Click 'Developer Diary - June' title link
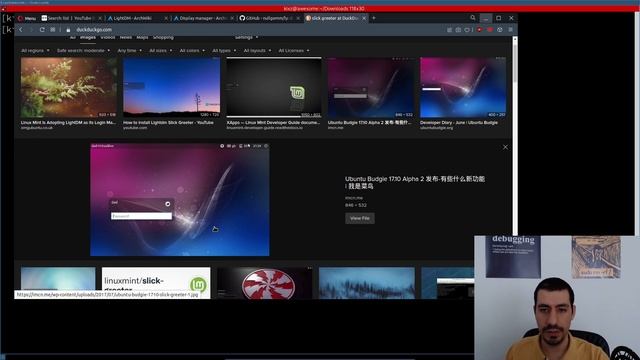Viewport: 640px width, 360px height. point(459,122)
